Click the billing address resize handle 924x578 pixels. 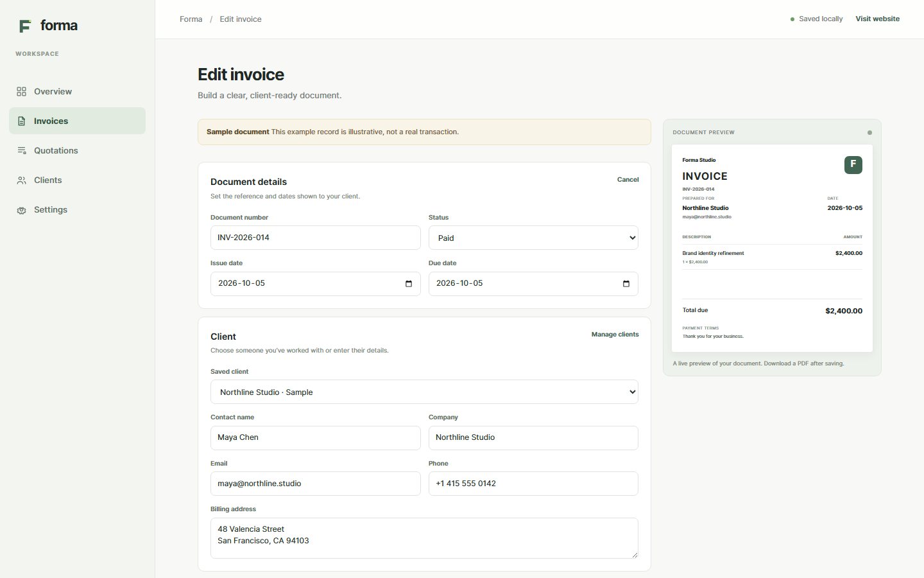pyautogui.click(x=635, y=554)
